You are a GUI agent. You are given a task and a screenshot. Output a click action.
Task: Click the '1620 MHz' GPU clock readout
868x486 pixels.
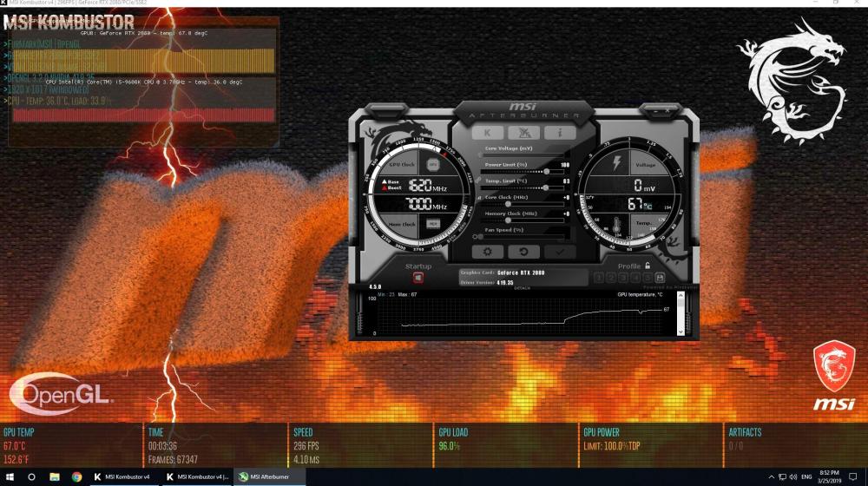coord(427,186)
